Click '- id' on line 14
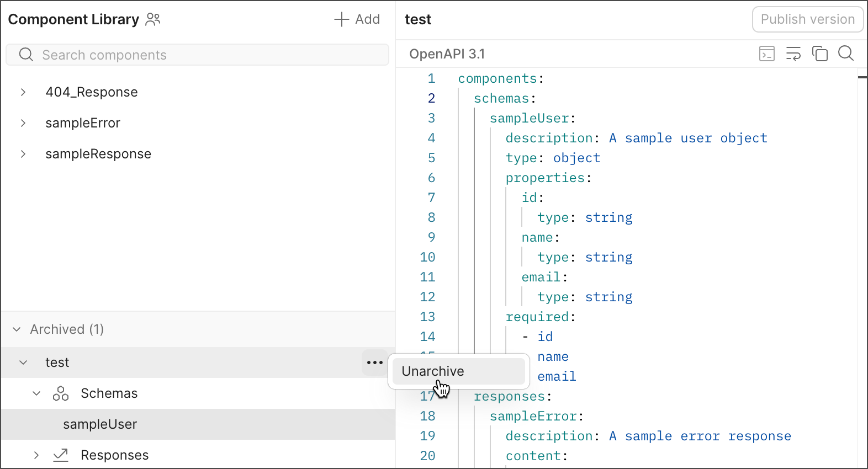868x469 pixels. point(537,337)
